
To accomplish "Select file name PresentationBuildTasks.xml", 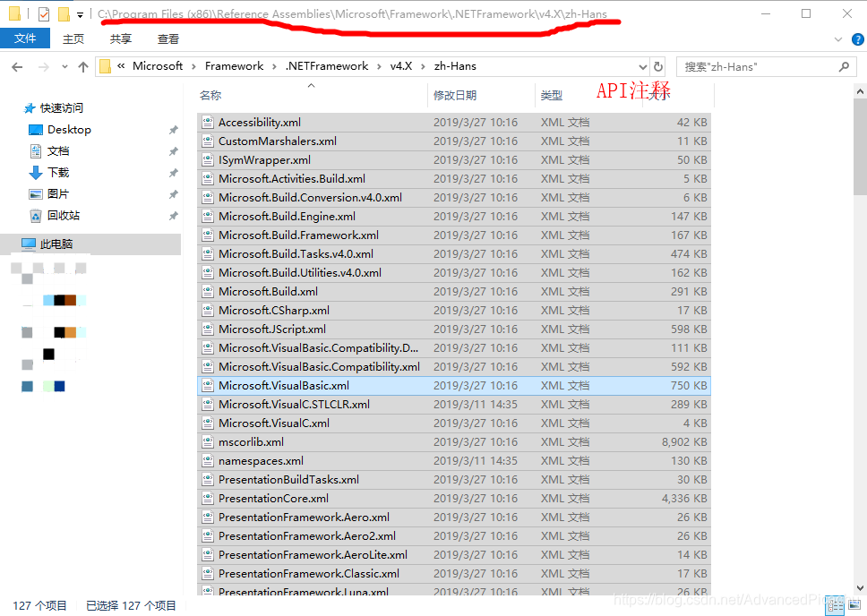I will pos(288,479).
